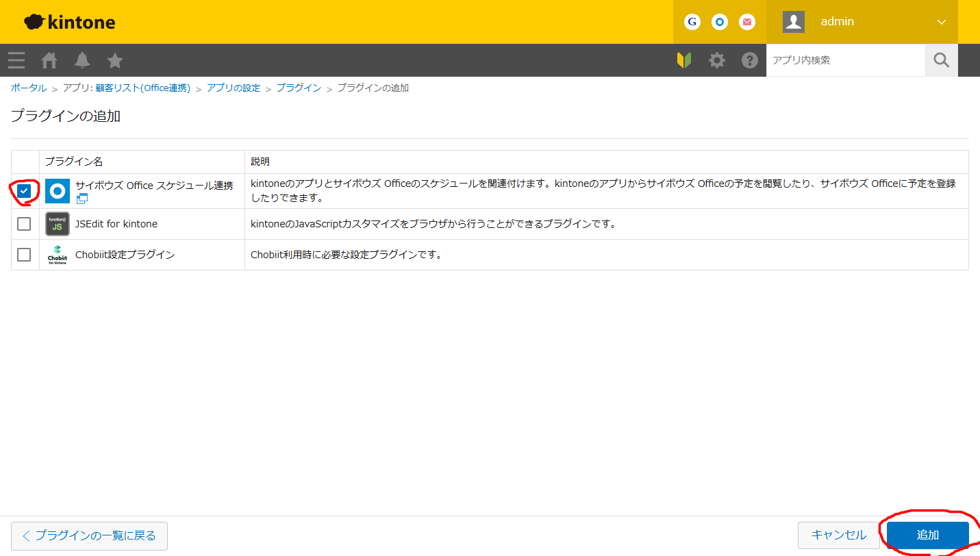Open the hamburger menu
Screen dimensions: 980x556
tap(16, 60)
